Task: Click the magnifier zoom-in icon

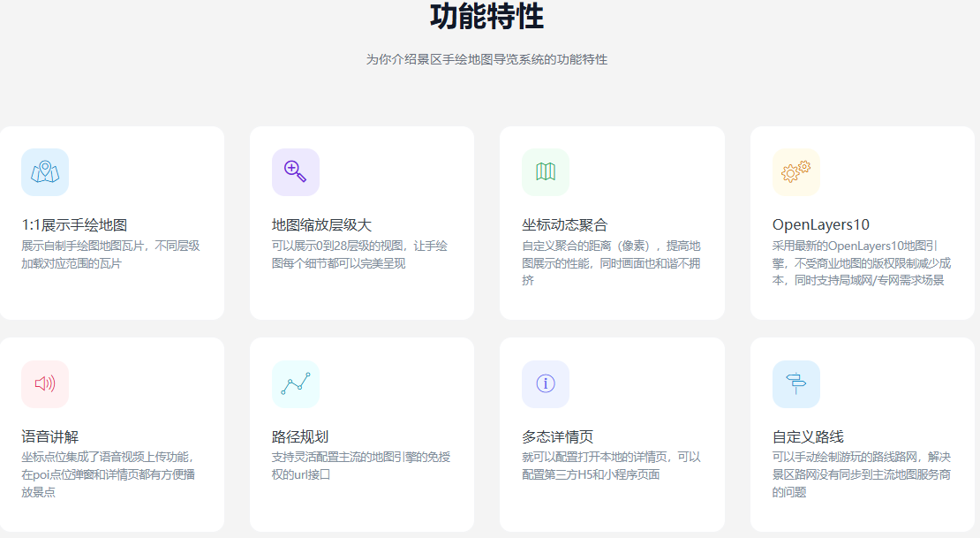Action: coord(296,172)
